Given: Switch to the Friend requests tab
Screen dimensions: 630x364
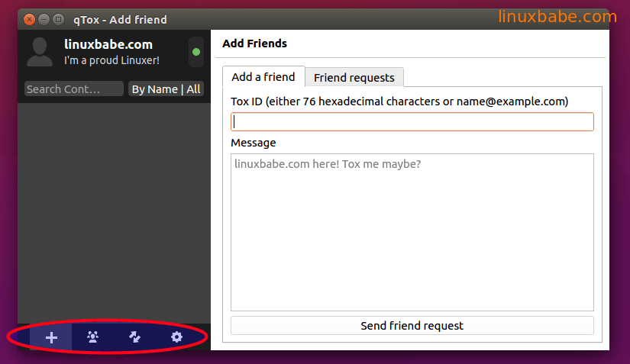Looking at the screenshot, I should (354, 77).
